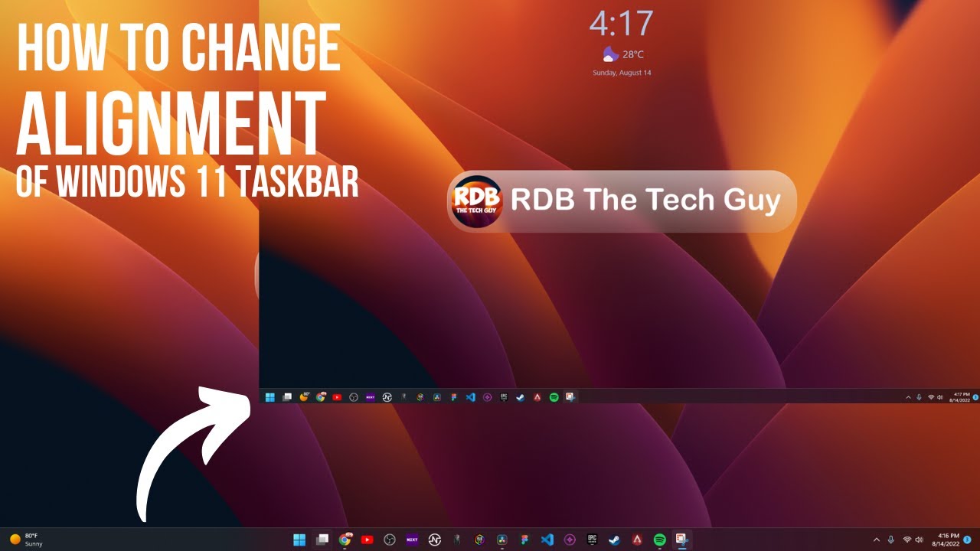This screenshot has width=980, height=551.
Task: Launch Google Chrome from the centered bottom taskbar
Action: point(345,540)
